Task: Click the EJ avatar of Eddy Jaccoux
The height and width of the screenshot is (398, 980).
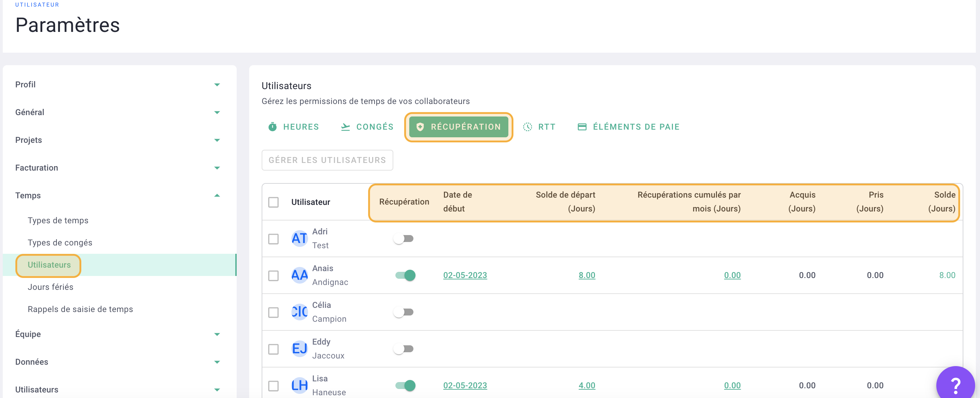Action: click(x=299, y=348)
